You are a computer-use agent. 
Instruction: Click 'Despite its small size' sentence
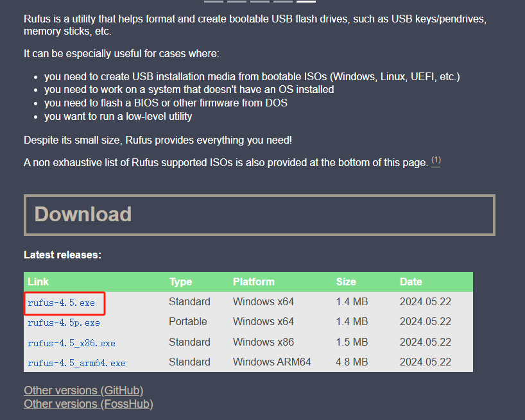[158, 140]
